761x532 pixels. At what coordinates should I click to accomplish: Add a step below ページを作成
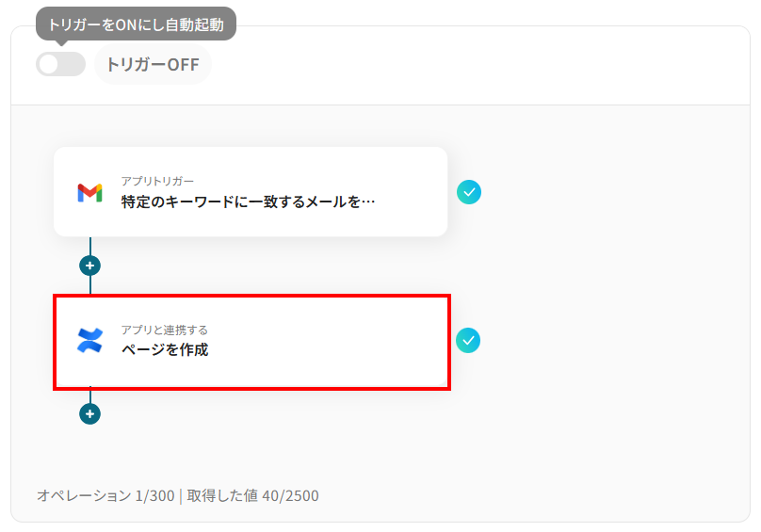coord(89,413)
